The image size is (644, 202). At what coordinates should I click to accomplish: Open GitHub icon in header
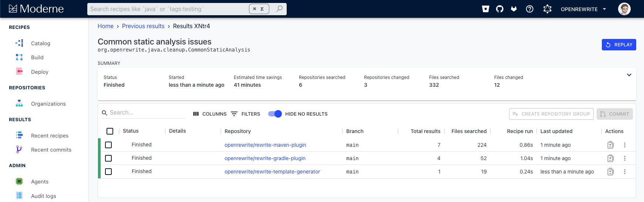(x=500, y=9)
